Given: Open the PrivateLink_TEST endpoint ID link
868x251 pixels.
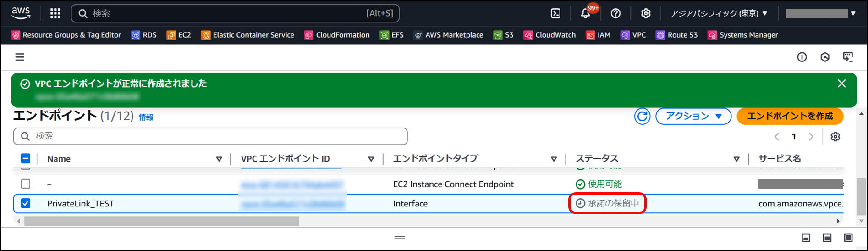Looking at the screenshot, I should click(x=292, y=204).
